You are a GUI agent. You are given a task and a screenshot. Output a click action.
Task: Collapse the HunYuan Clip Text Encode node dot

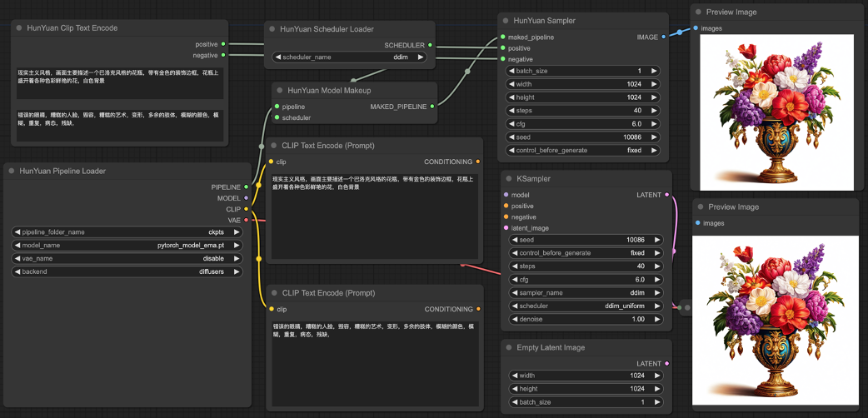point(17,28)
